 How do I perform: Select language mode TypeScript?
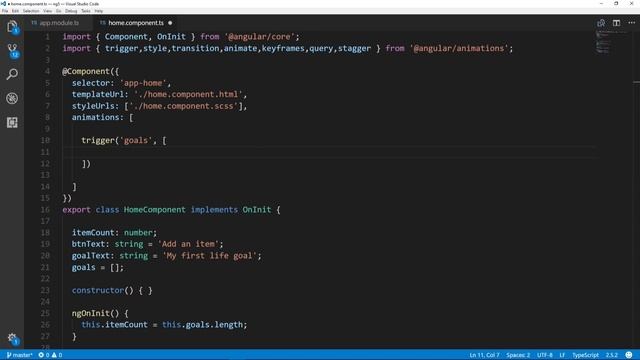click(585, 355)
